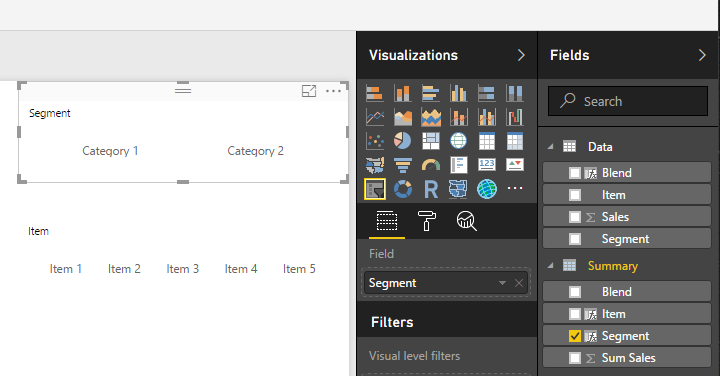
Task: Select the Table visual
Action: [487, 141]
